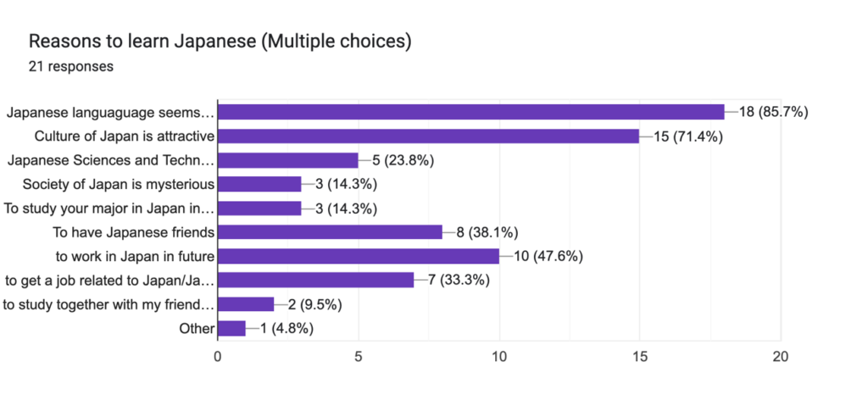
Task: Click the "To study your major in Japan in…" label
Action: point(109,209)
